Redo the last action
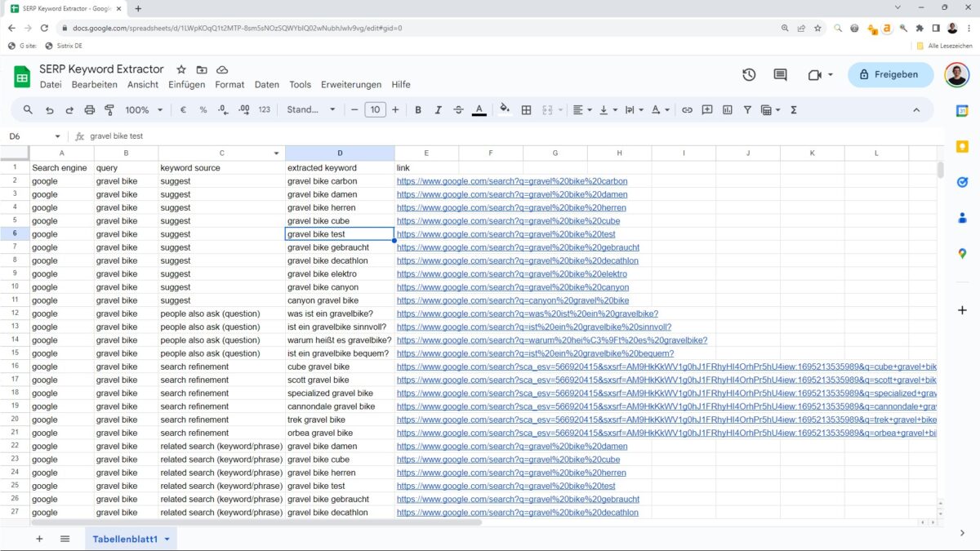This screenshot has width=980, height=551. [x=69, y=109]
